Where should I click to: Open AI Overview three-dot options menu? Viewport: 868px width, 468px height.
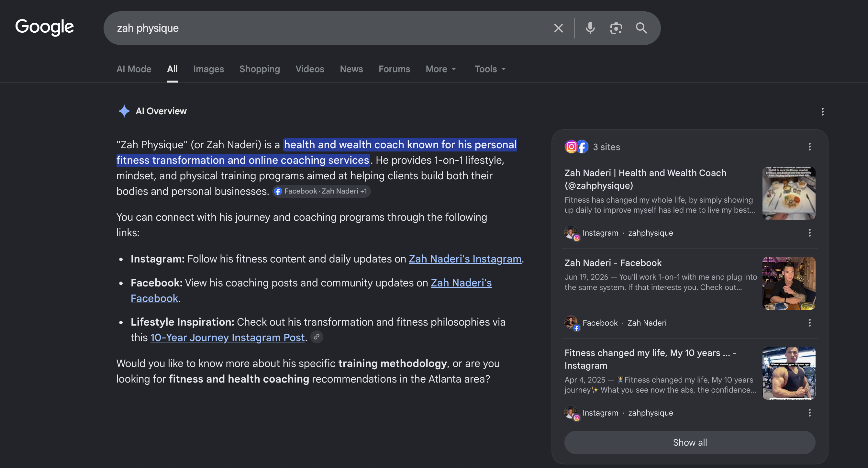(822, 112)
